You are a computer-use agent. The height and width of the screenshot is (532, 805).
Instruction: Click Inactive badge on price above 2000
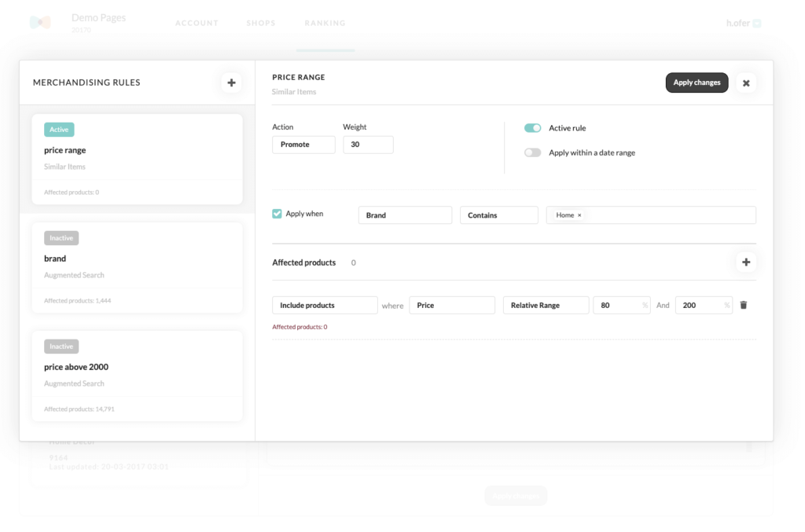click(61, 347)
